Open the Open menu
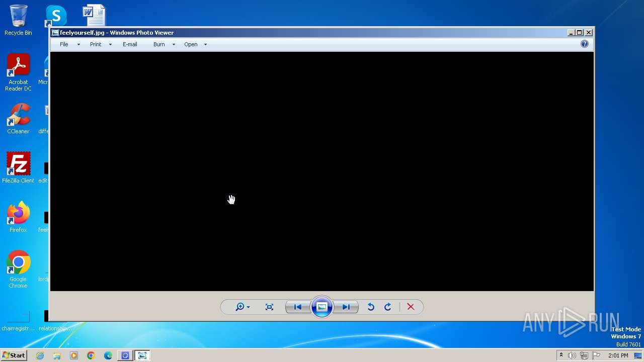 [191, 44]
